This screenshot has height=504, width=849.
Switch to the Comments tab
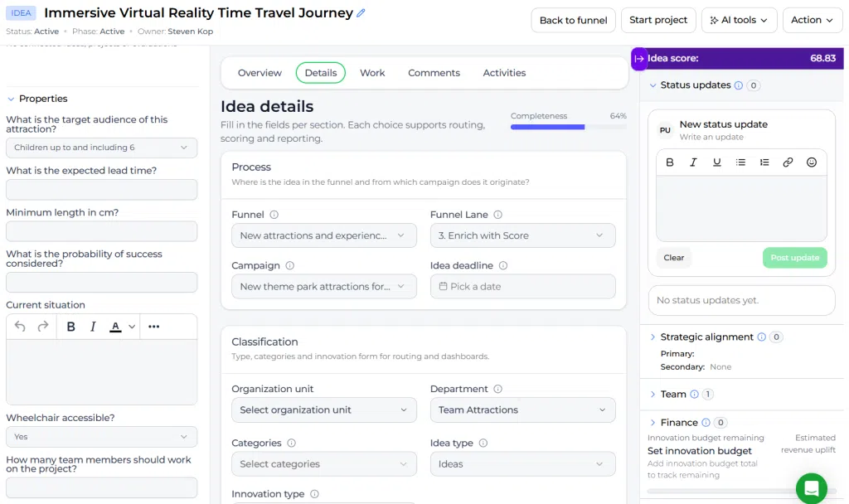[434, 73]
